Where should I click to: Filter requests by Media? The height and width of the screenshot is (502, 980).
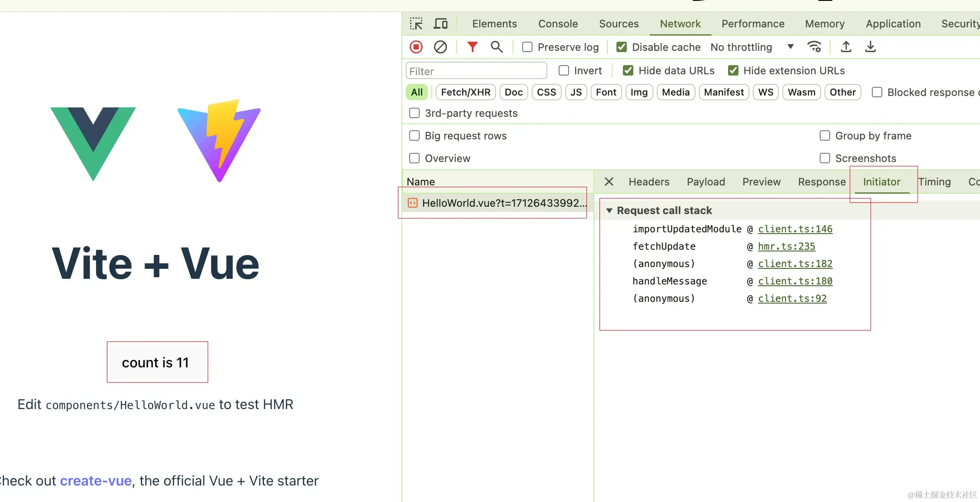tap(676, 92)
